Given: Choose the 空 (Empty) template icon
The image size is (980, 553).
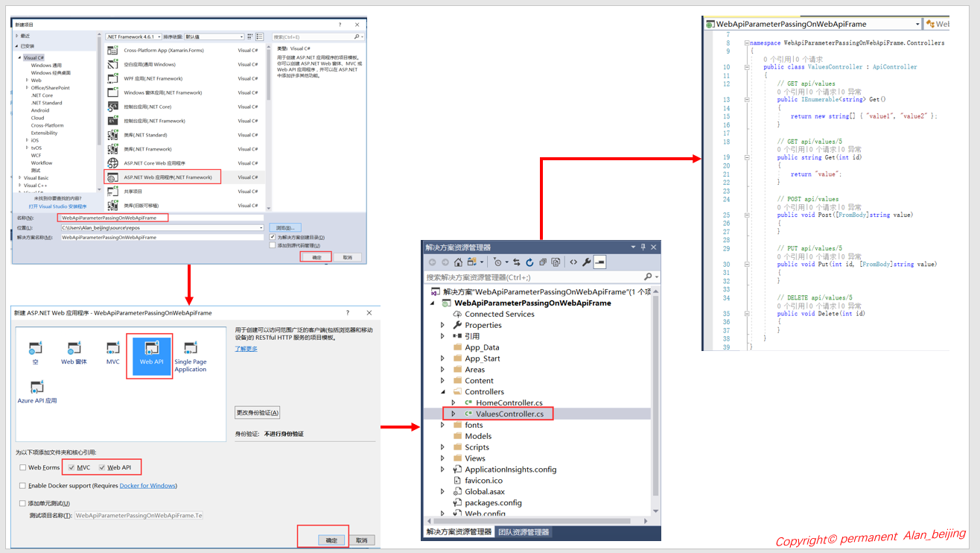Looking at the screenshot, I should pos(35,354).
